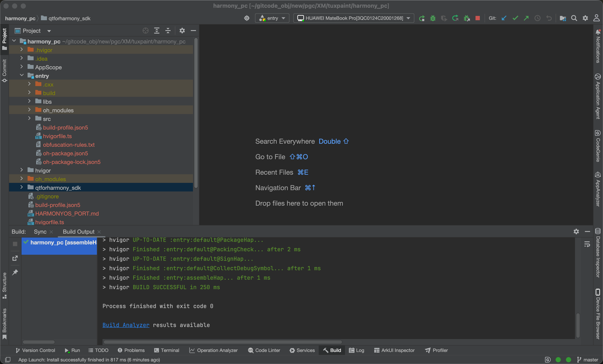The image size is (603, 364).
Task: Click the Git rollback undo icon
Action: coord(549,18)
